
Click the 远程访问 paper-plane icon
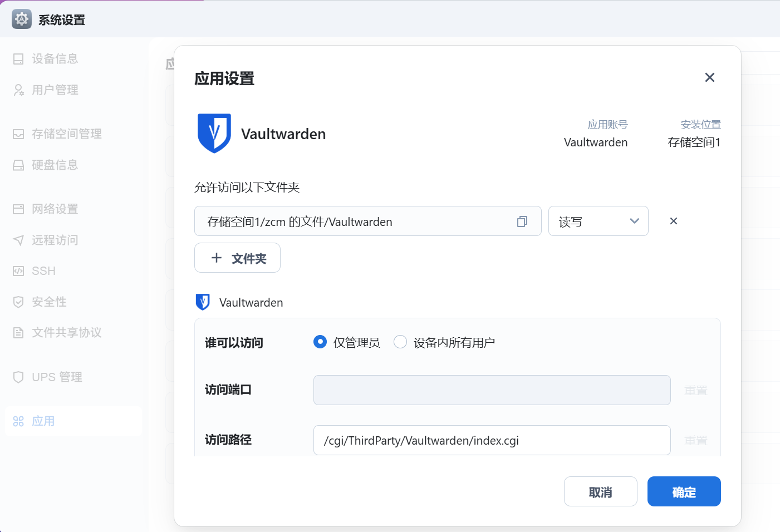18,240
